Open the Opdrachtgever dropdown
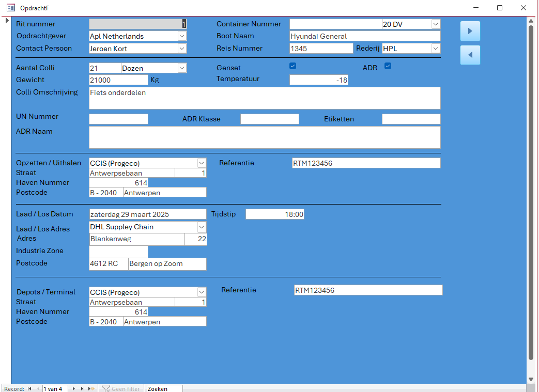This screenshot has width=539, height=392. click(x=182, y=36)
